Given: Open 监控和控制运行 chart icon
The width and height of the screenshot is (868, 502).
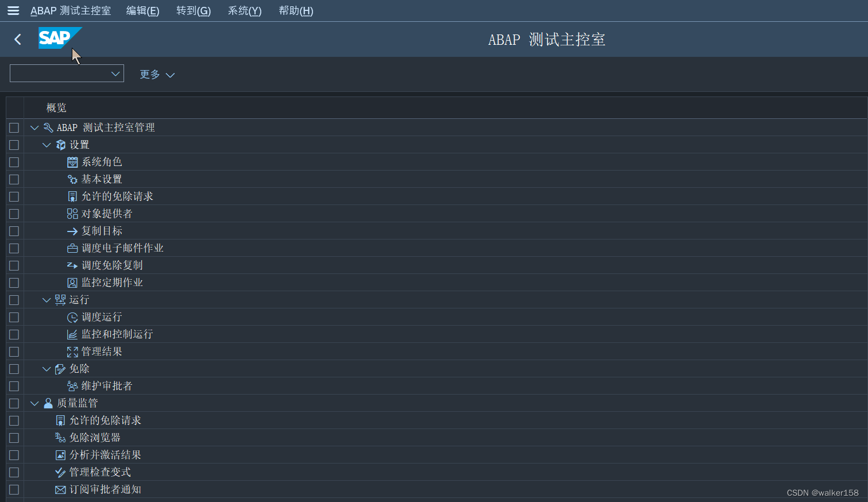Looking at the screenshot, I should coord(72,334).
